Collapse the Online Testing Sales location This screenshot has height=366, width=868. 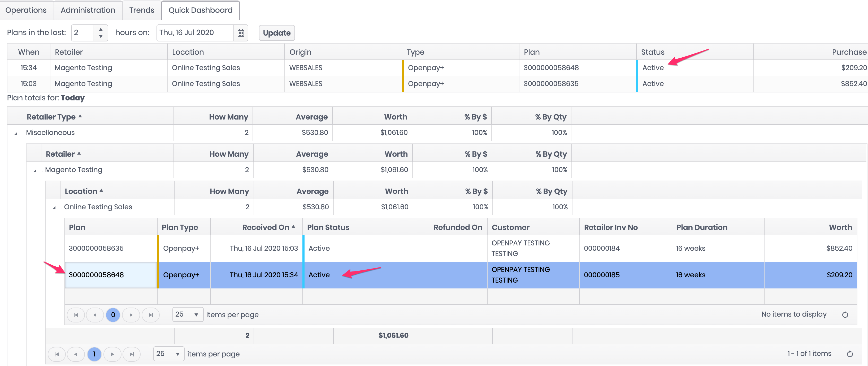54,208
